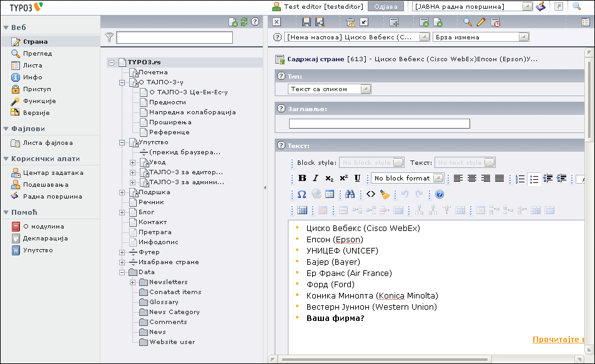
Task: Insert special character with the Omega icon
Action: pyautogui.click(x=302, y=194)
